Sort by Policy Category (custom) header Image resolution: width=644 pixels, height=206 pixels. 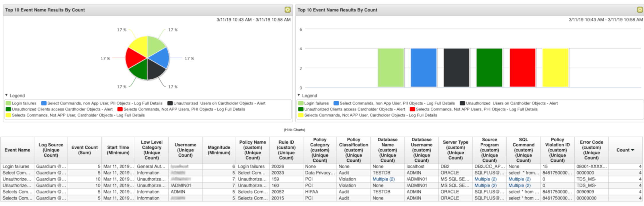tap(320, 150)
